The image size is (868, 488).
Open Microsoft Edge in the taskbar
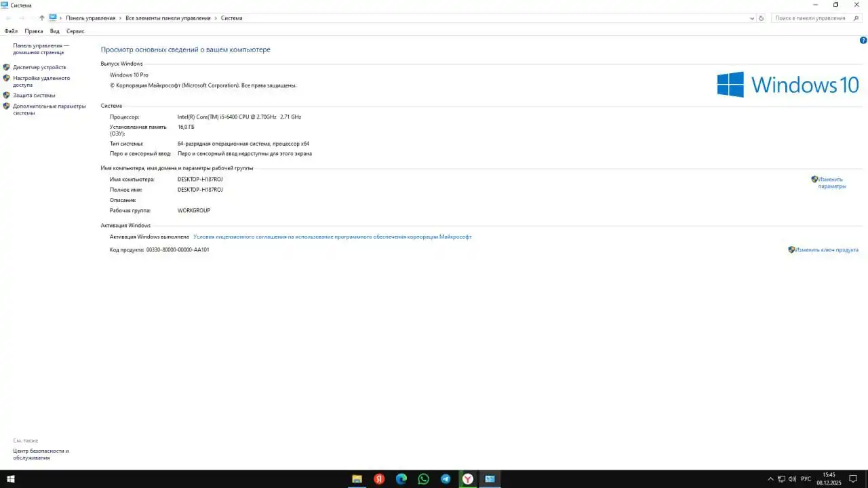(401, 479)
